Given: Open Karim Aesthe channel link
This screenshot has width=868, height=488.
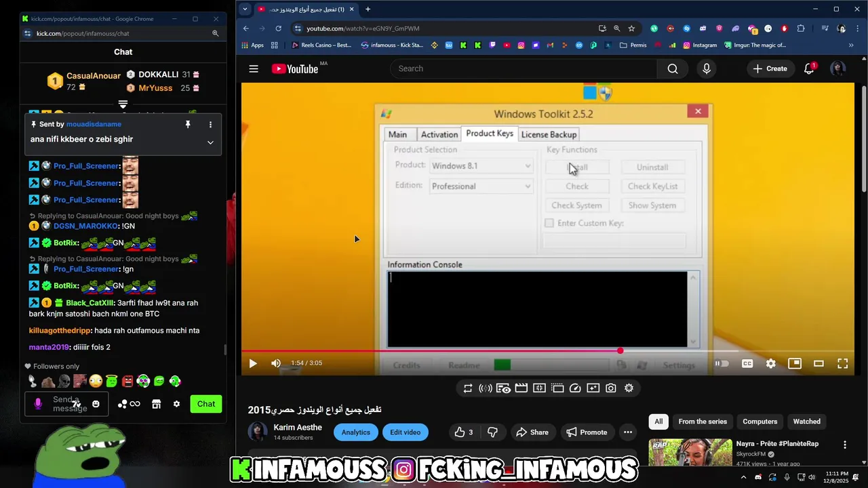Looking at the screenshot, I should (298, 428).
